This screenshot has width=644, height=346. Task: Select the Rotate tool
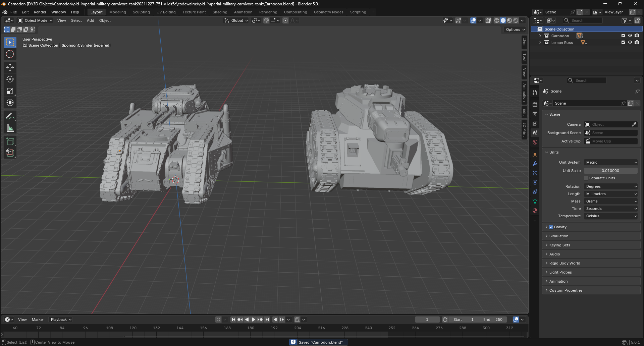[10, 79]
